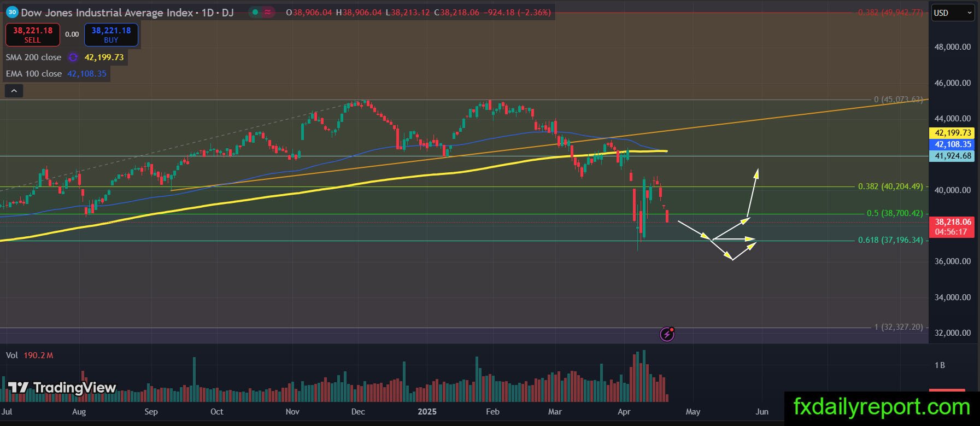
Task: Click the Oct label on time axis
Action: (217, 412)
